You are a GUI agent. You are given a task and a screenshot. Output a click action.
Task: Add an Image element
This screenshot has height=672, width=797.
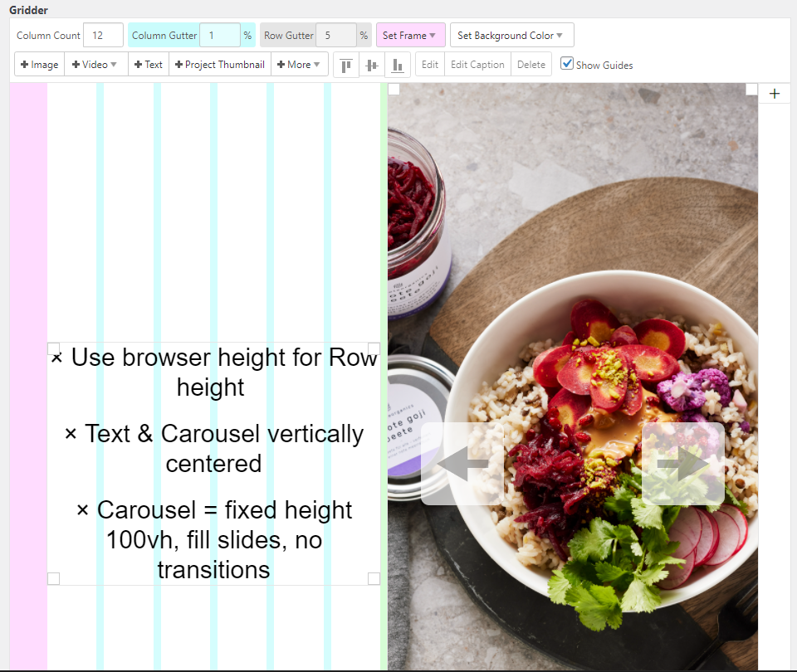pos(39,65)
